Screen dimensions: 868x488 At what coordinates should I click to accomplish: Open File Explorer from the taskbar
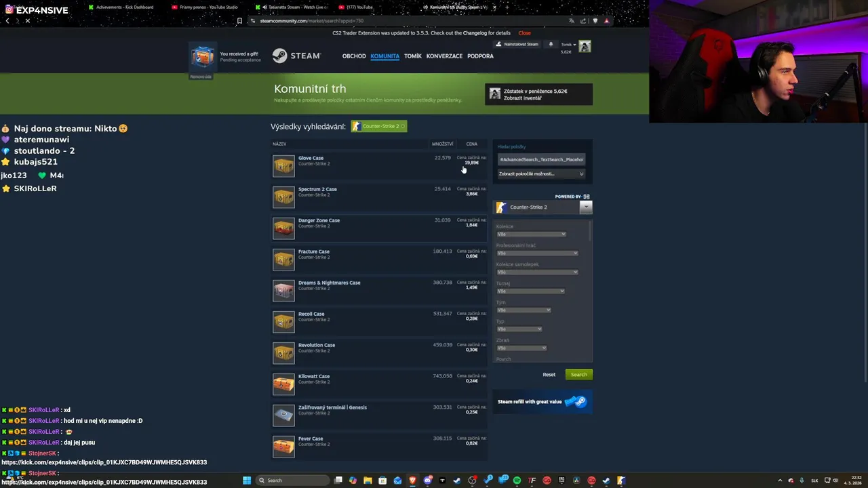[368, 480]
